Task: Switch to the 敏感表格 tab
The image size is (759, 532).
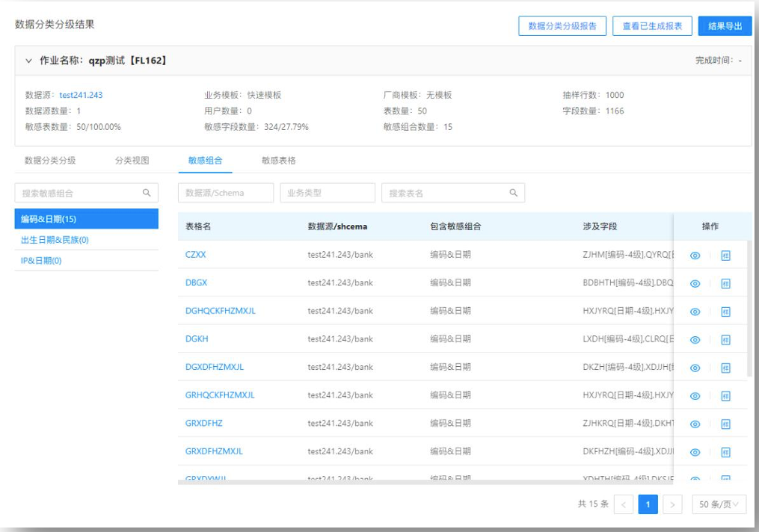Action: (278, 160)
